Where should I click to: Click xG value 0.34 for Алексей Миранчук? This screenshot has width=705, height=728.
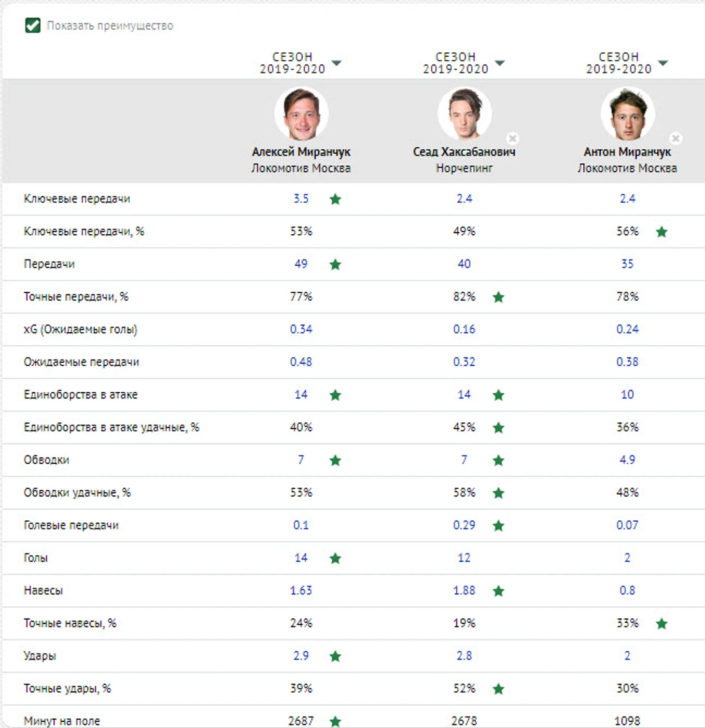[x=301, y=329]
